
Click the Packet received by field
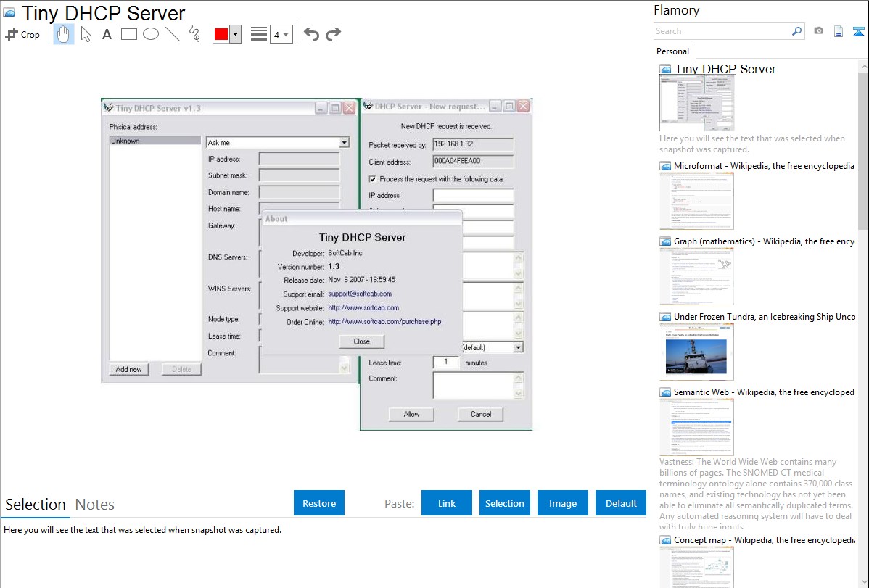473,144
